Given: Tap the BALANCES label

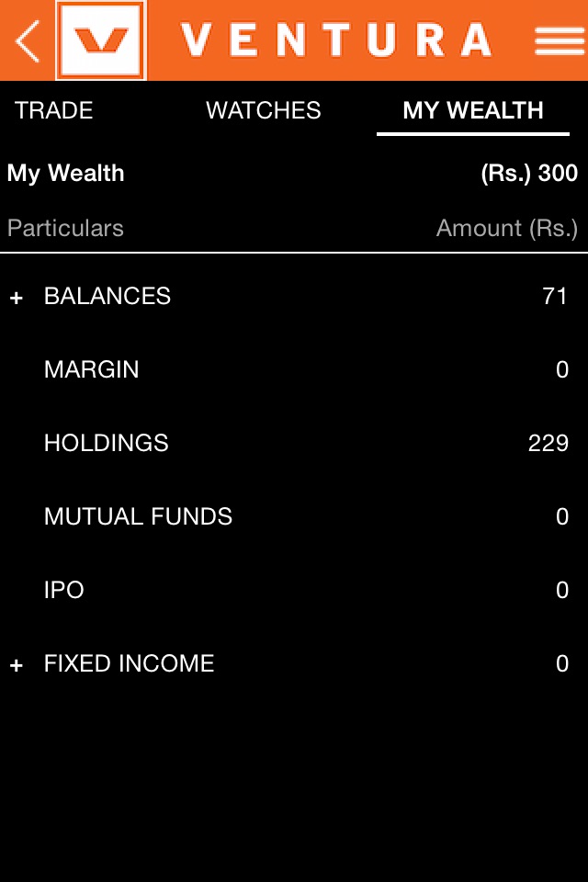Looking at the screenshot, I should tap(107, 296).
